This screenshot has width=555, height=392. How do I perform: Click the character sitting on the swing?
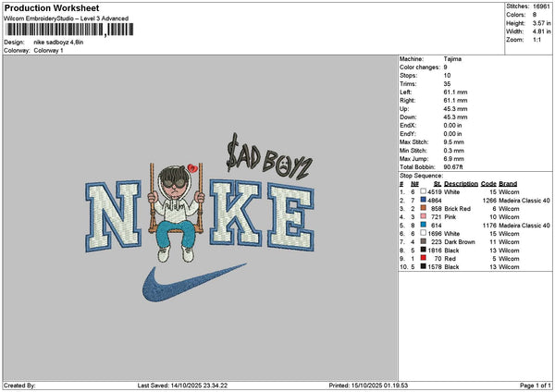click(176, 214)
